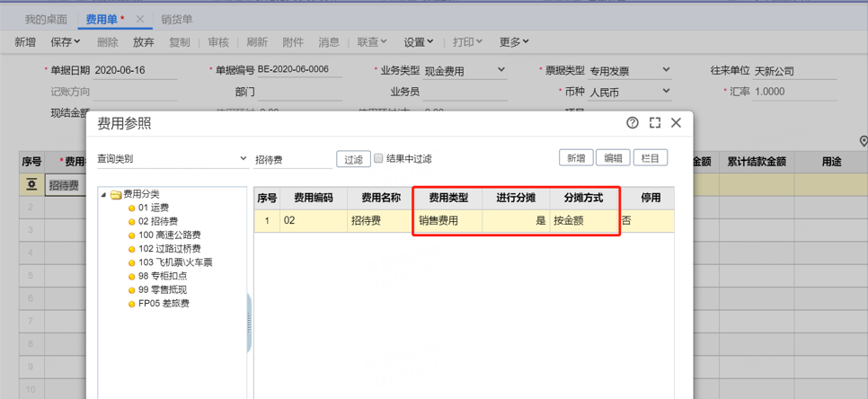
Task: Close the 费用单 tab with its X
Action: 140,19
